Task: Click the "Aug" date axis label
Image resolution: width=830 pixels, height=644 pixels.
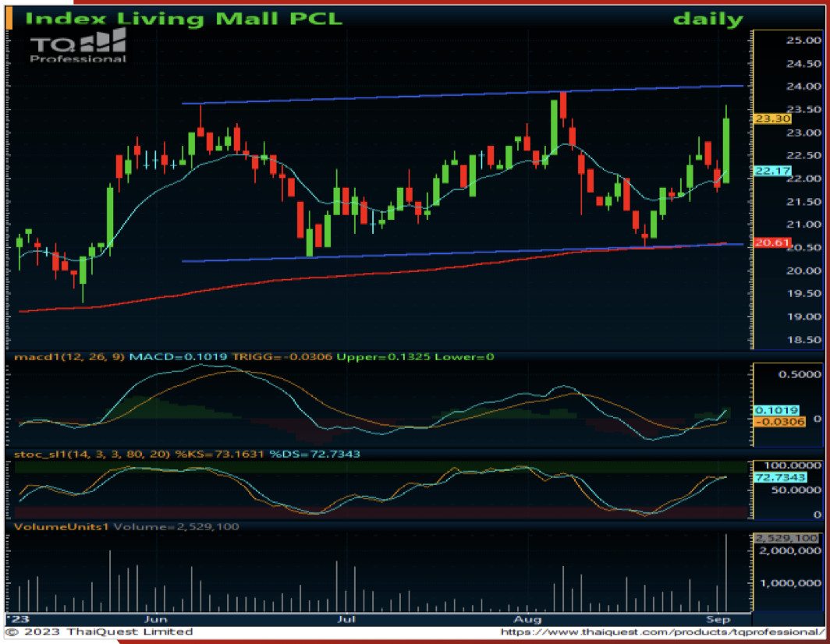Action: point(528,619)
